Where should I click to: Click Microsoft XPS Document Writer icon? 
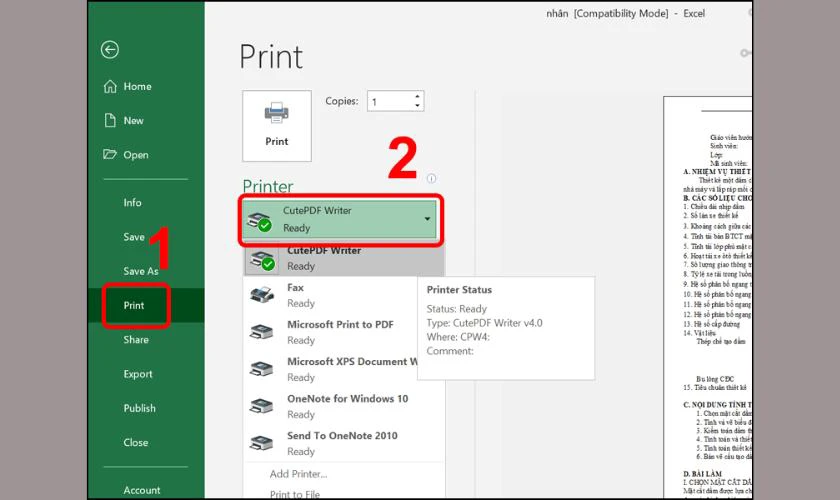coord(261,369)
